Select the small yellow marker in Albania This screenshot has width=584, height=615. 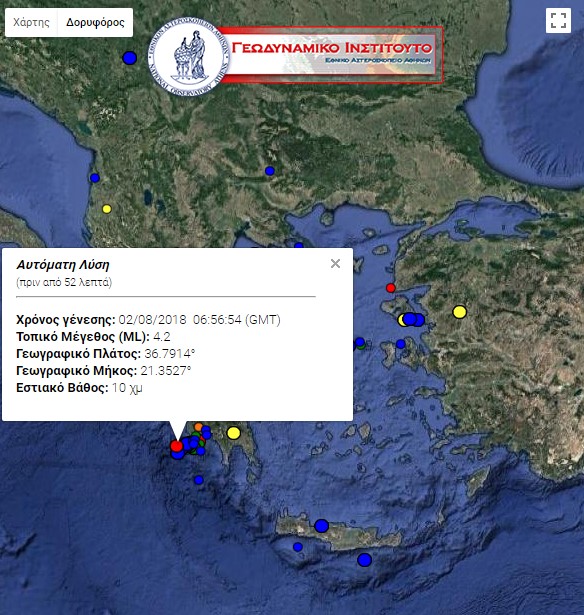point(107,209)
